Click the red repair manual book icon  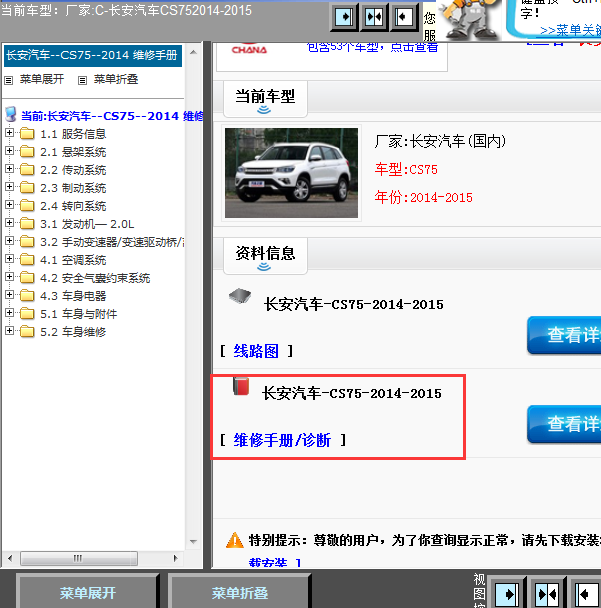241,386
